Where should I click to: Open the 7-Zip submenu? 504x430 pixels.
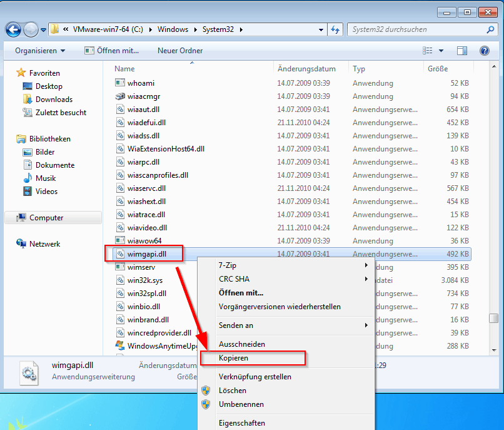286,265
